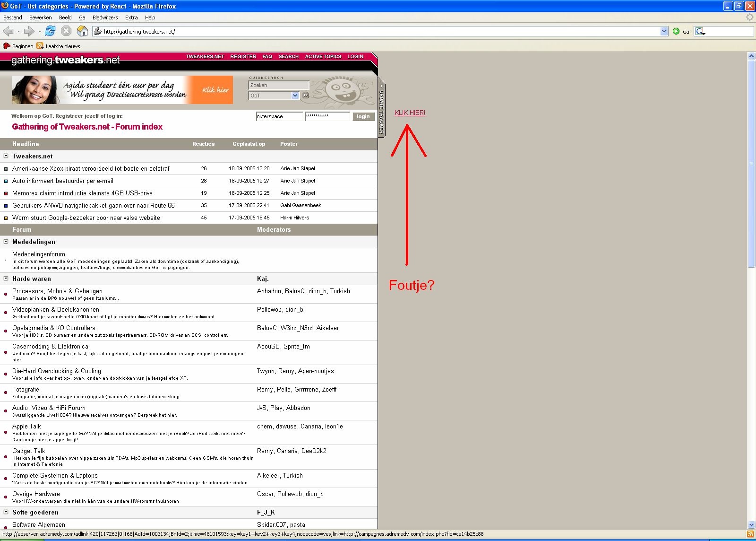The height and width of the screenshot is (541, 756).
Task: Open the Extra menu
Action: click(131, 17)
